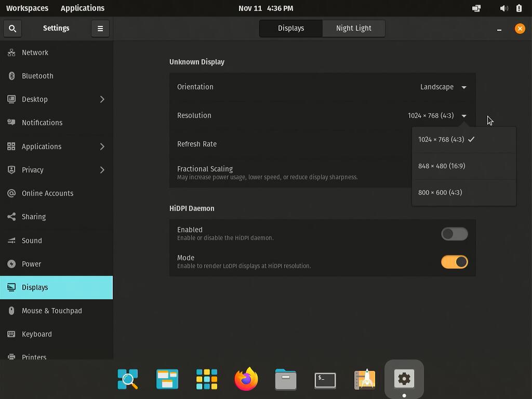Click the Sound icon in sidebar

pos(11,241)
